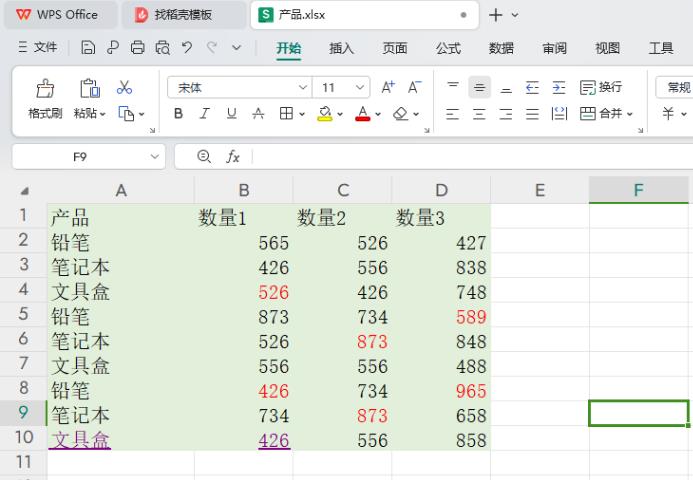Switch to WPS Office home tab

point(61,15)
